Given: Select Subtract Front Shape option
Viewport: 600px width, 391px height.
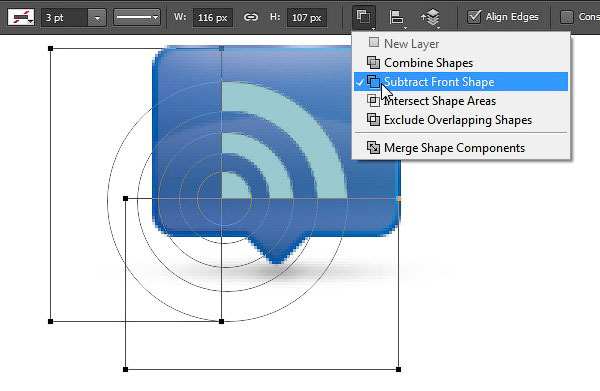Looking at the screenshot, I should [461, 82].
